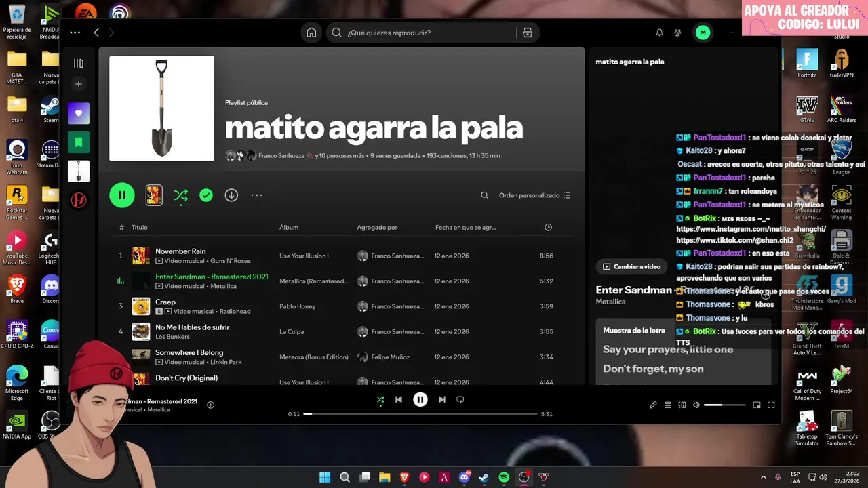Open Metallica artist in now playing panel
Image resolution: width=868 pixels, height=488 pixels.
coord(610,302)
